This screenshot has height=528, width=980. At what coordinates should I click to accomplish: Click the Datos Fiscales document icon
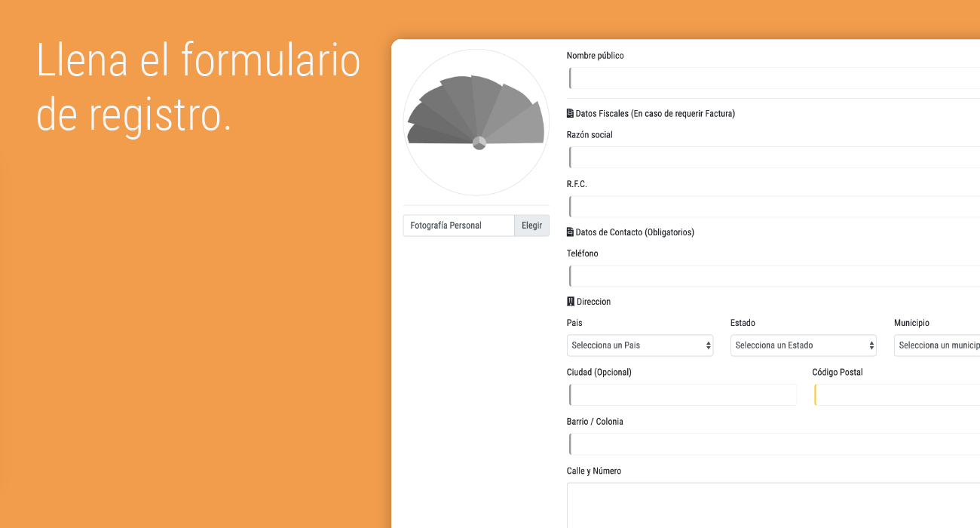[570, 114]
